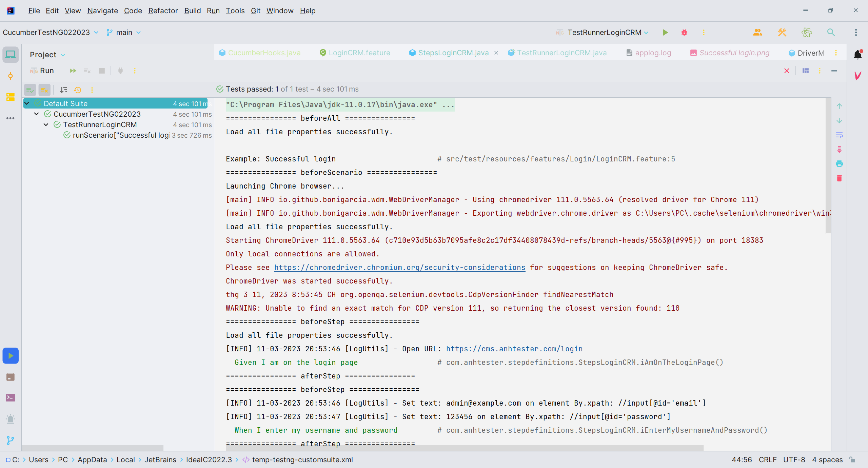
Task: Open the TestRunnerLoginCRM run configuration dropdown
Action: (602, 33)
